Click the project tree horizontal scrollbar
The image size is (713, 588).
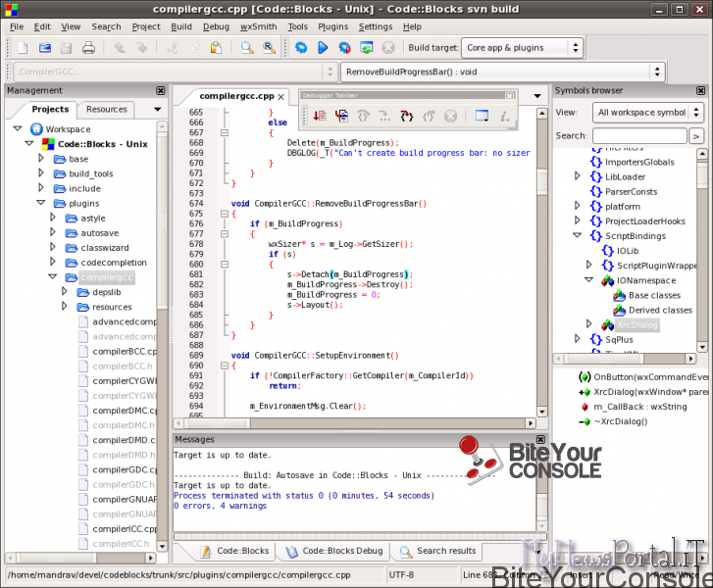[81, 557]
